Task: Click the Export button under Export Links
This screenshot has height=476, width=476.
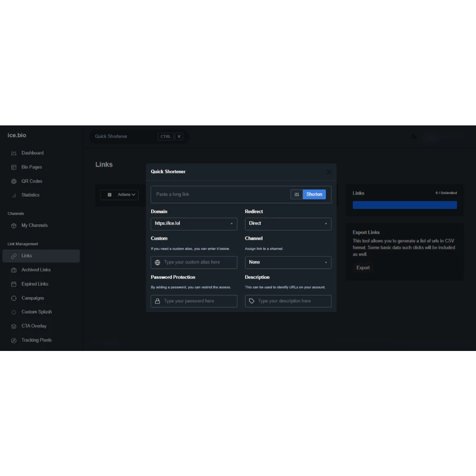Action: (x=363, y=268)
